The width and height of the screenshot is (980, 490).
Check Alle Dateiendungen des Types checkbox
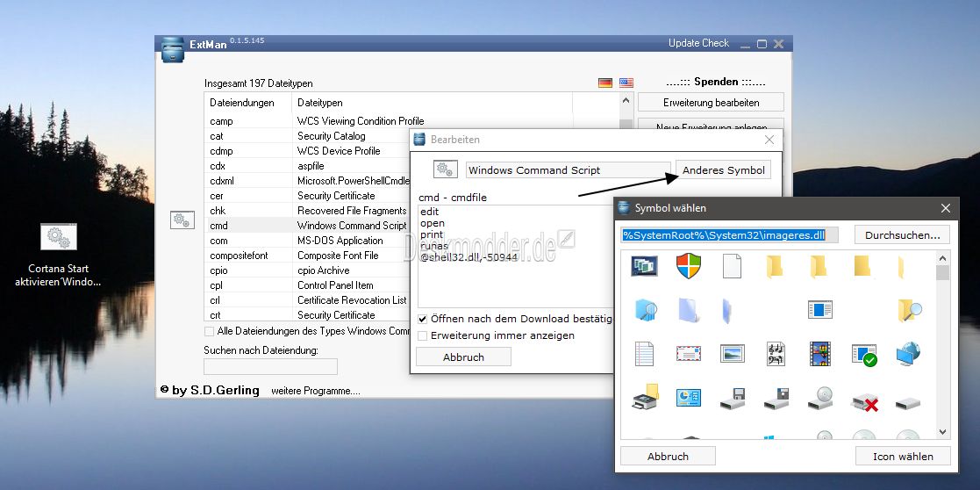click(x=209, y=330)
